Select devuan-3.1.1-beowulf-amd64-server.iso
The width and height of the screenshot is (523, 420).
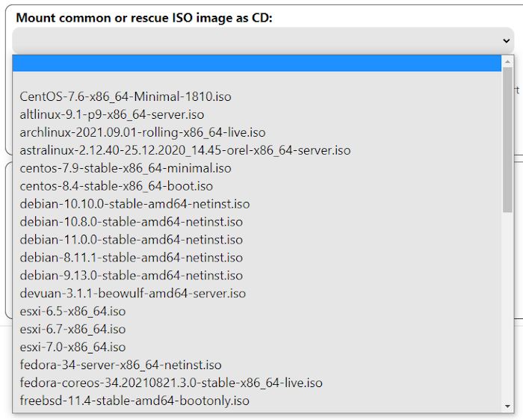(133, 294)
